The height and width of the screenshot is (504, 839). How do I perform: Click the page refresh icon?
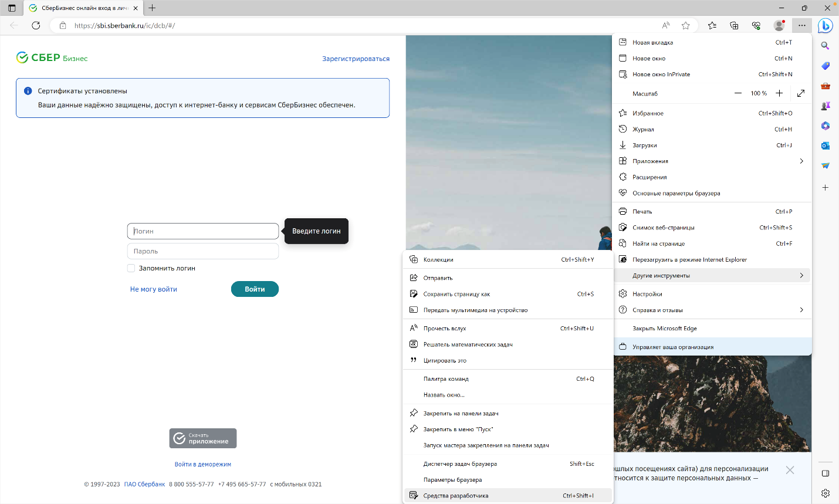click(36, 25)
